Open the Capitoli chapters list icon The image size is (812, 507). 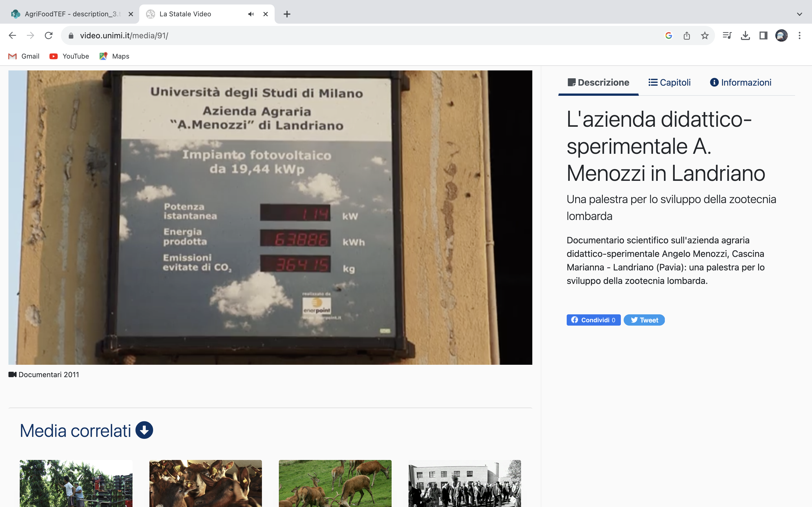(652, 82)
